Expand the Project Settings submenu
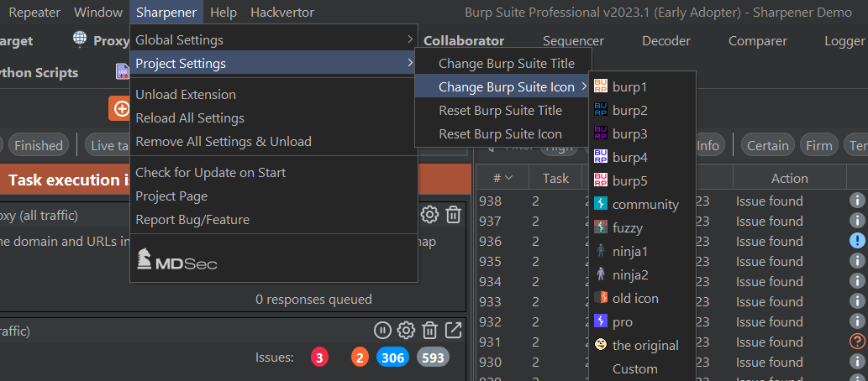The height and width of the screenshot is (381, 868). coord(273,64)
